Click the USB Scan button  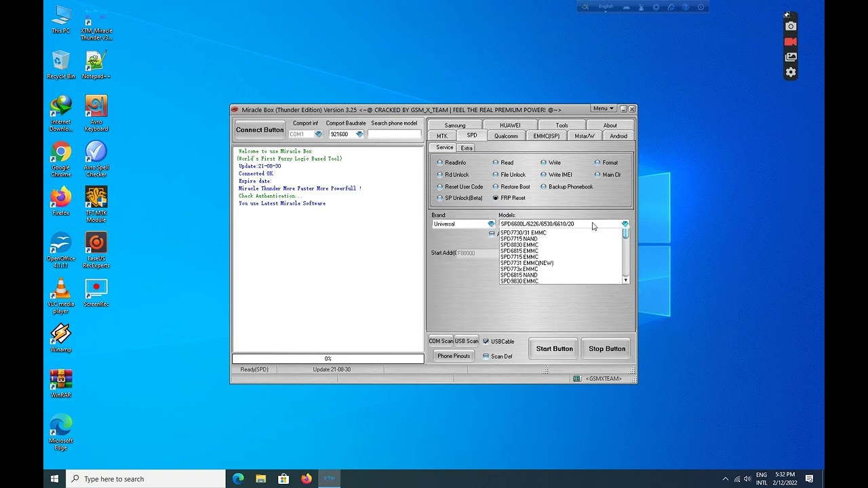pyautogui.click(x=467, y=341)
